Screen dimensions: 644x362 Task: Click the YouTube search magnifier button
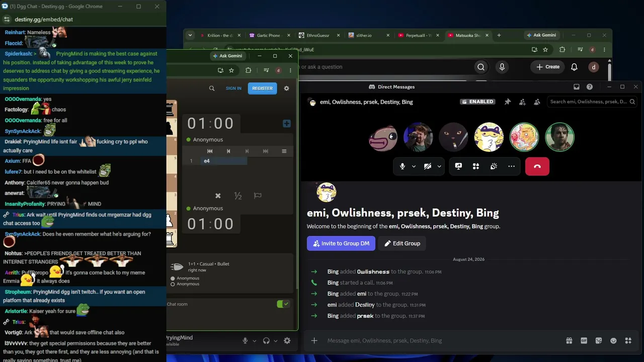pyautogui.click(x=481, y=67)
